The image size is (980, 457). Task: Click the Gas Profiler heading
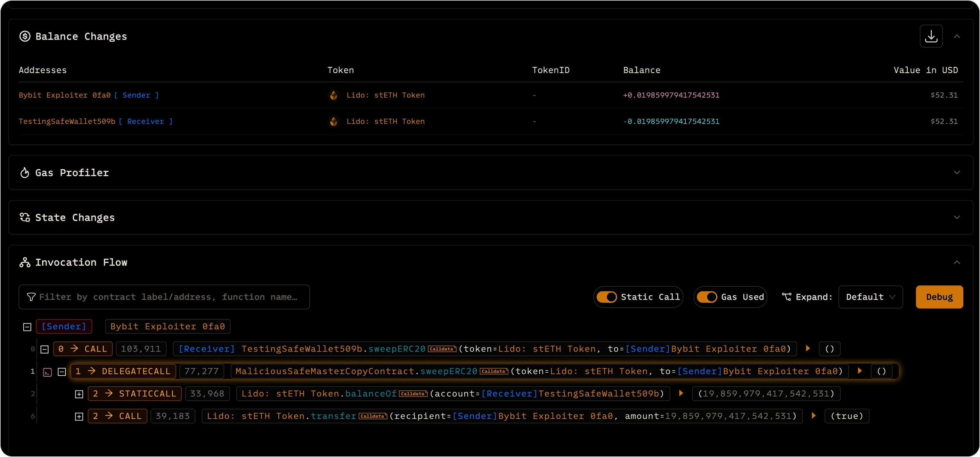pos(72,172)
